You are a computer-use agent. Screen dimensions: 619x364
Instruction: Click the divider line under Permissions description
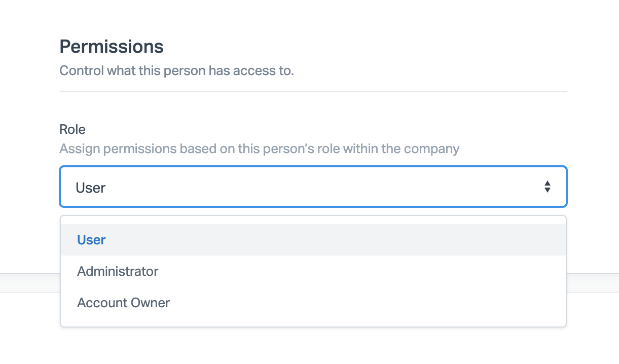pos(313,92)
